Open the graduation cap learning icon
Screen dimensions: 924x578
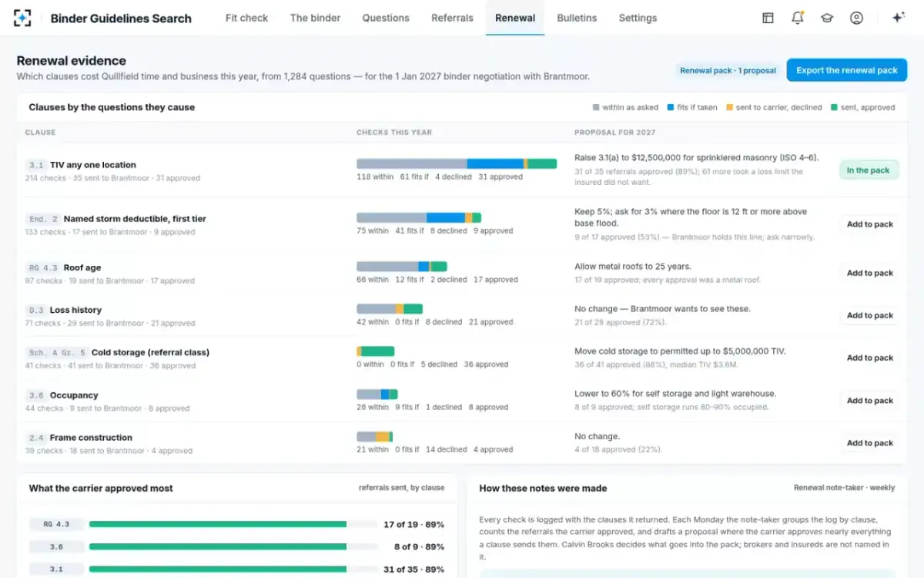coord(827,18)
